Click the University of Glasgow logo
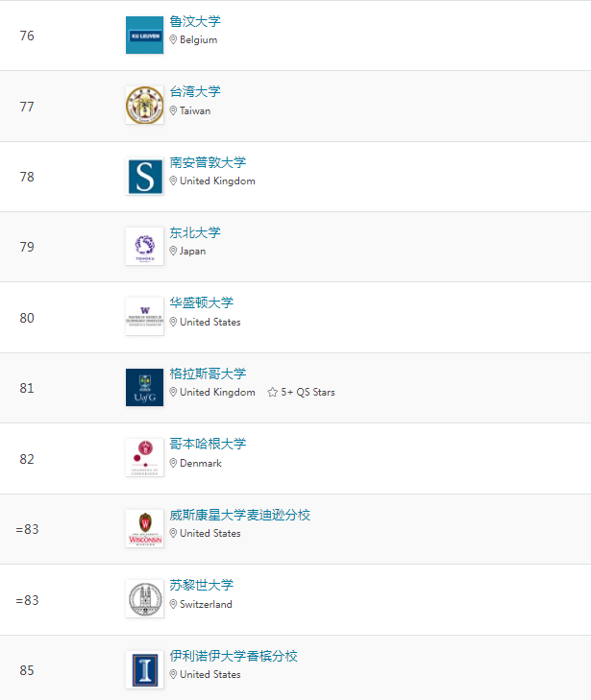 point(144,388)
